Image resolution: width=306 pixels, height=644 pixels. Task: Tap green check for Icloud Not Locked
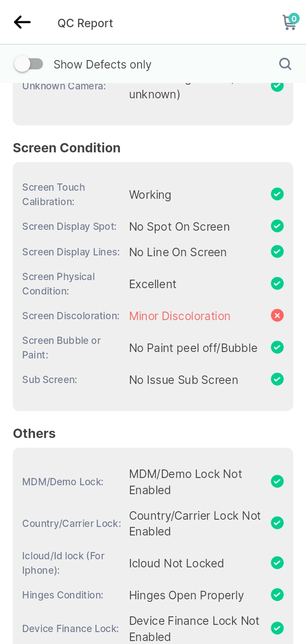click(x=277, y=563)
